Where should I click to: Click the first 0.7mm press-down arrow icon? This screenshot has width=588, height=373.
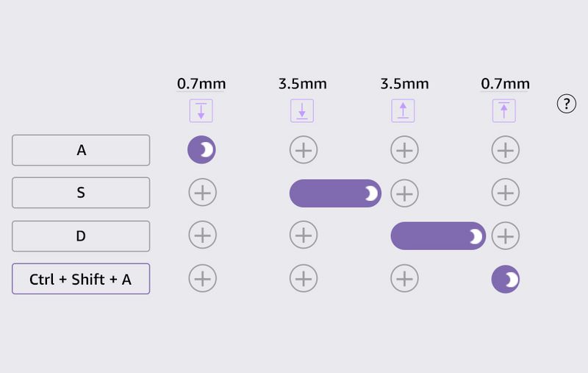[201, 111]
